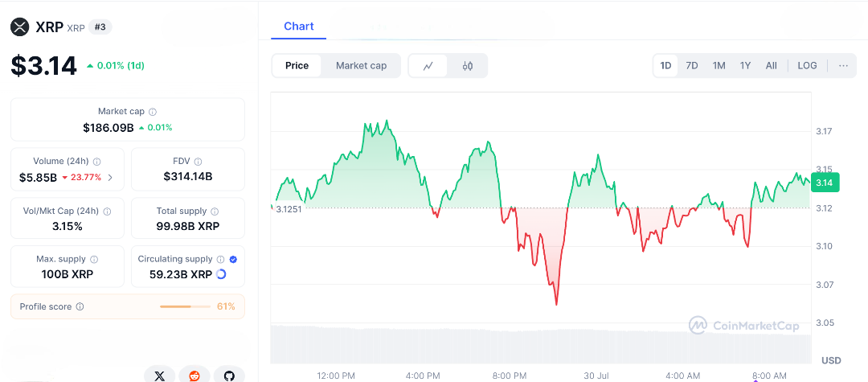The width and height of the screenshot is (868, 382).
Task: Click the Market cap info icon
Action: coord(153,112)
